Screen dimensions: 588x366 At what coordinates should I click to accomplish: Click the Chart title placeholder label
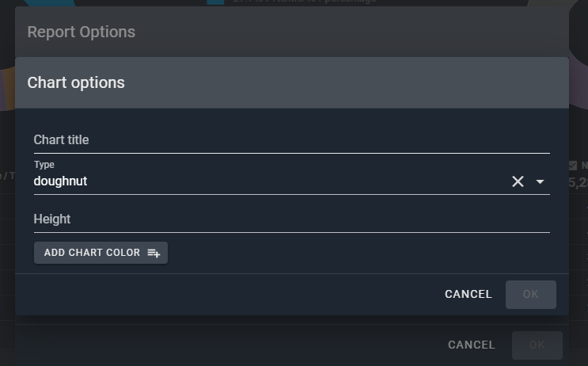pyautogui.click(x=61, y=140)
